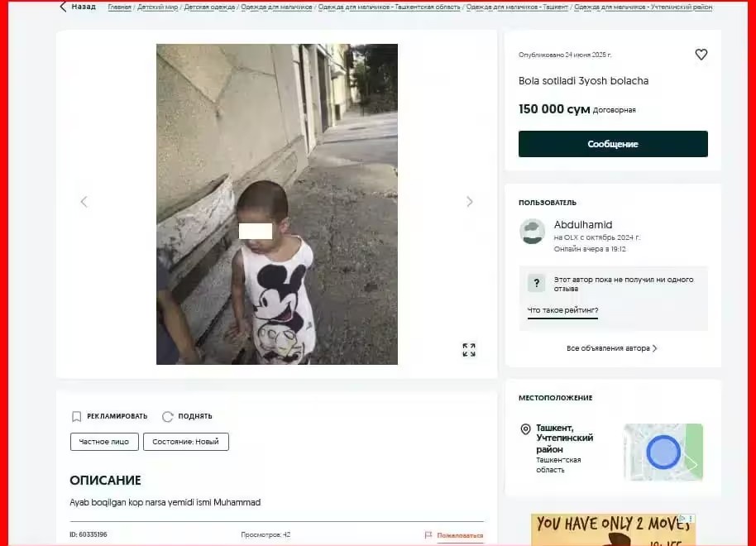Click the flag icon beside Пожаловаться
This screenshot has height=546, width=756.
[x=428, y=535]
